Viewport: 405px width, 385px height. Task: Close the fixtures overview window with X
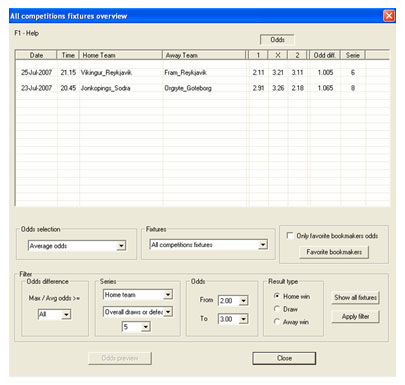point(389,16)
